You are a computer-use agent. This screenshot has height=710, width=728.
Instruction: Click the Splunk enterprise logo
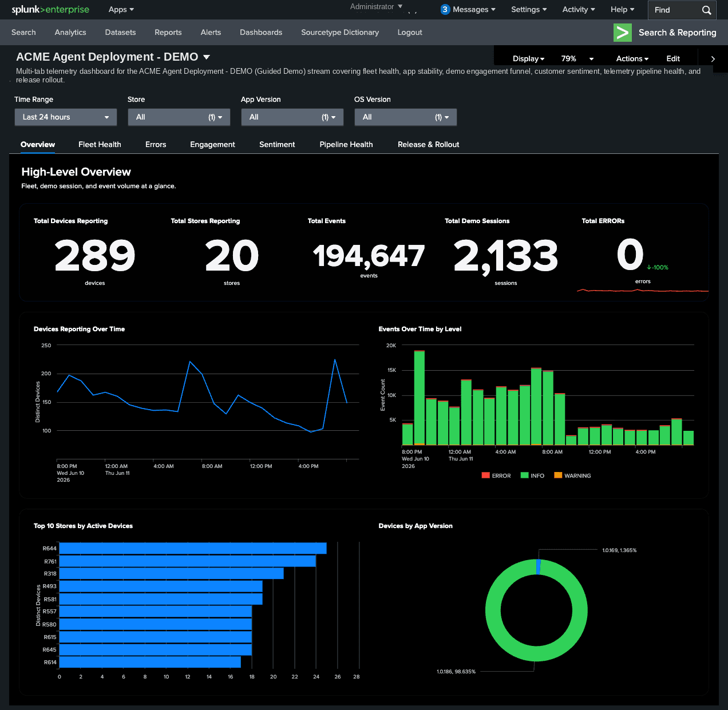pyautogui.click(x=50, y=10)
